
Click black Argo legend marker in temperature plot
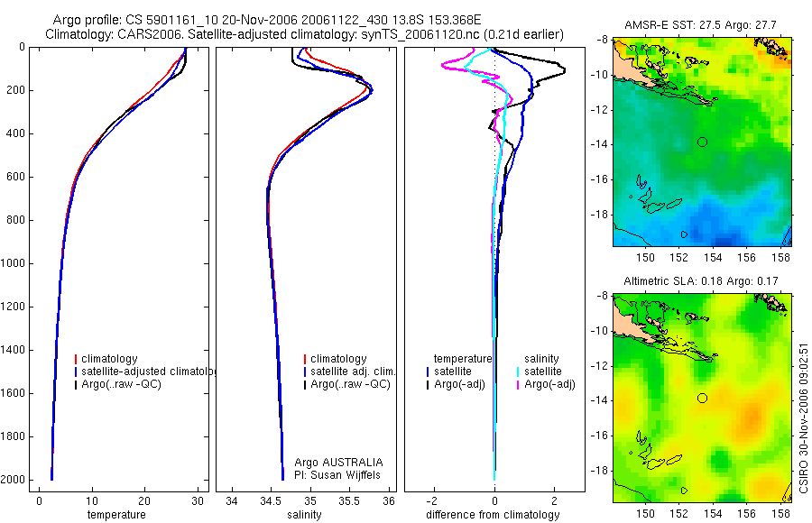coord(76,384)
